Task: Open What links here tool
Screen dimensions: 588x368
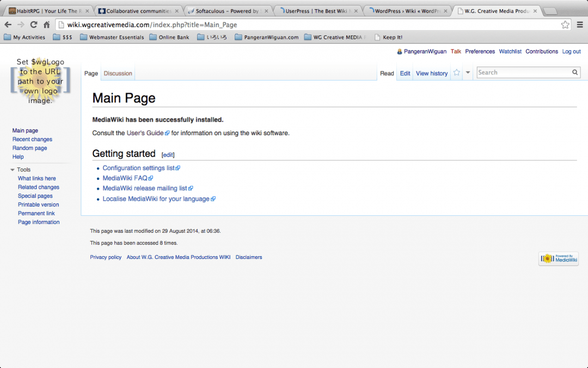Action: [37, 178]
